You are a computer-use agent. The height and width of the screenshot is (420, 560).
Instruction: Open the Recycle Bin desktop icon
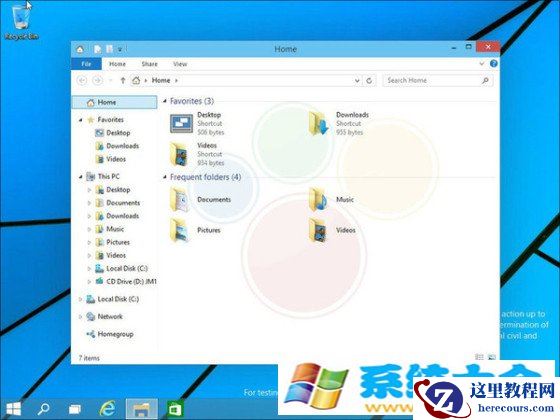pyautogui.click(x=21, y=21)
